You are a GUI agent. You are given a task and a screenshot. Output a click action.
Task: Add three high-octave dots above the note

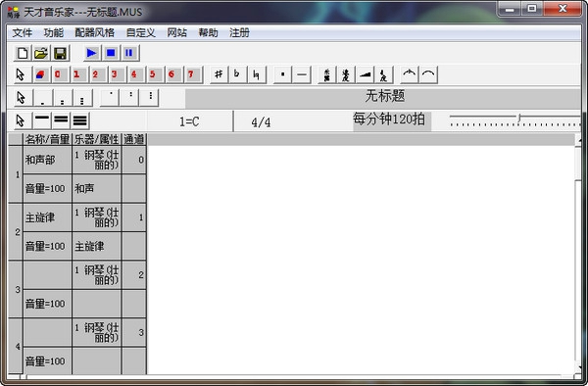tap(150, 98)
